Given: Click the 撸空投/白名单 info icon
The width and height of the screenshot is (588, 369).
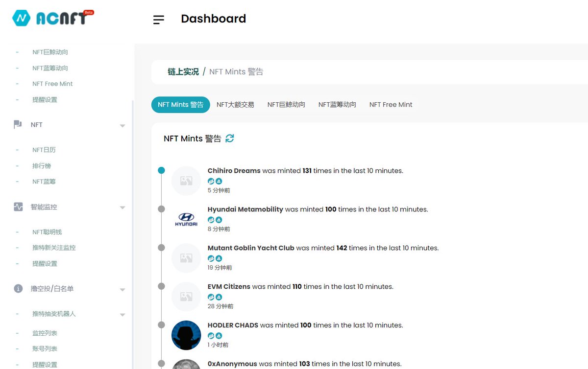Looking at the screenshot, I should coord(18,289).
